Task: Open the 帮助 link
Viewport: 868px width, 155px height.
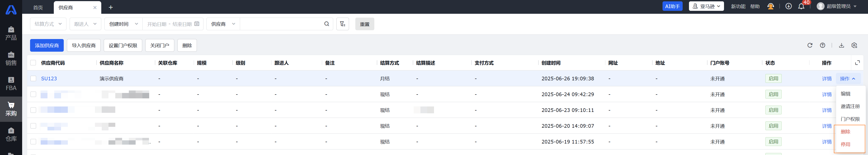Action: click(755, 6)
